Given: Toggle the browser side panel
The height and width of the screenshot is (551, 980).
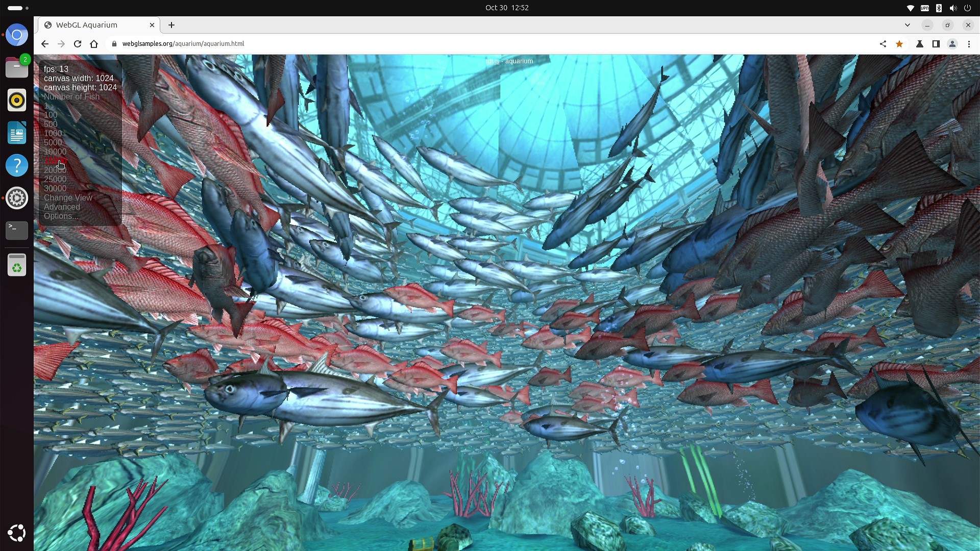Looking at the screenshot, I should click(936, 44).
